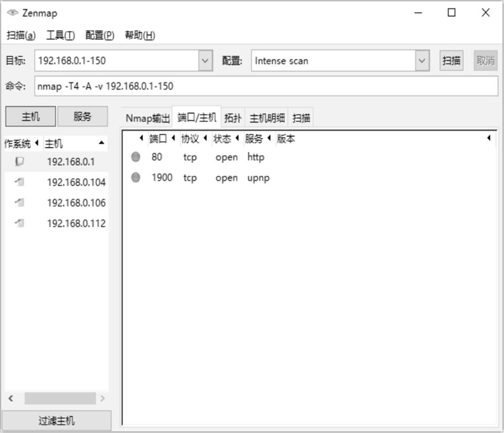504x433 pixels.
Task: Click the OS icon beside host 192.168.0.104
Action: click(x=19, y=182)
